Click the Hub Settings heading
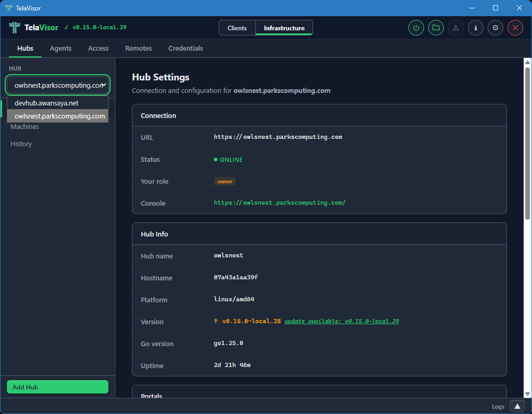532x414 pixels. point(161,77)
